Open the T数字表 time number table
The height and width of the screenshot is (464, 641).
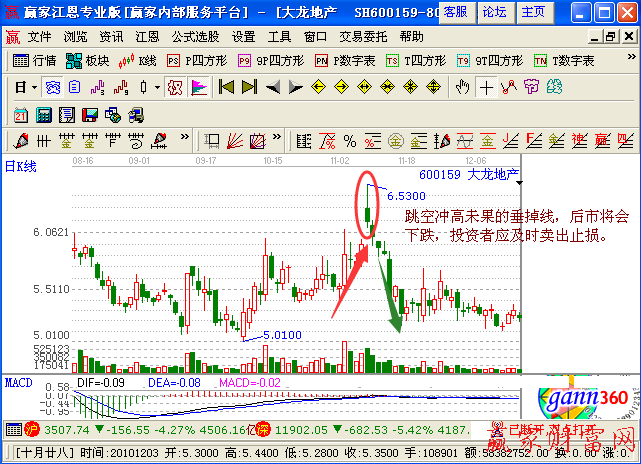point(564,61)
